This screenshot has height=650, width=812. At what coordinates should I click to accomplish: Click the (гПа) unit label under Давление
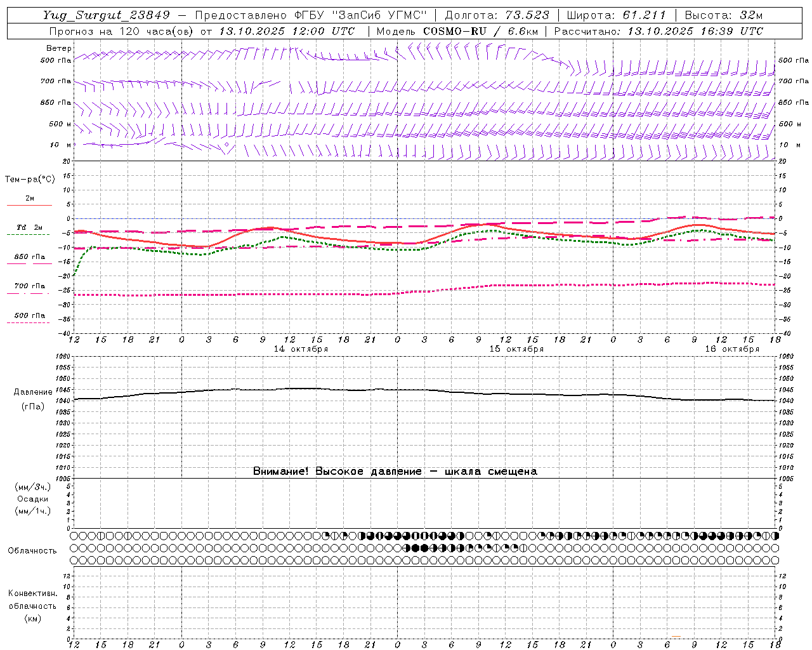[x=33, y=407]
